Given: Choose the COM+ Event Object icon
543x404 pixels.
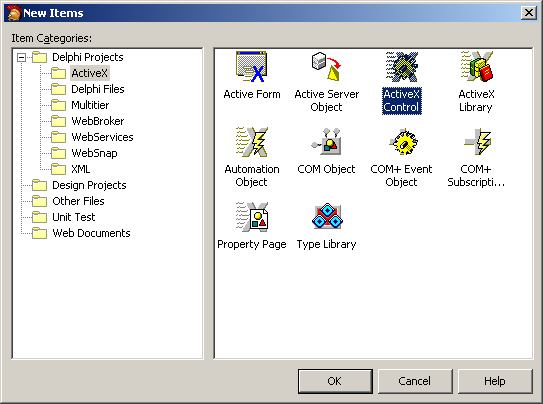Looking at the screenshot, I should tap(402, 142).
